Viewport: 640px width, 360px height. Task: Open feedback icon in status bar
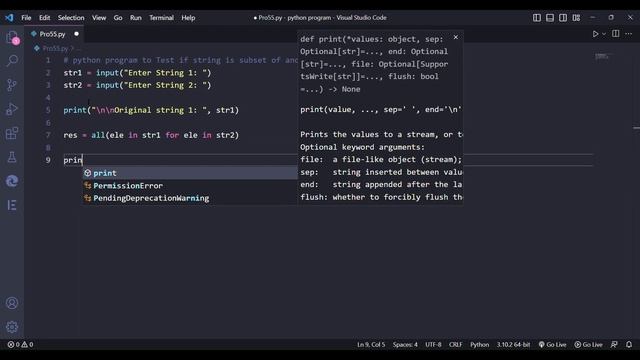614,344
